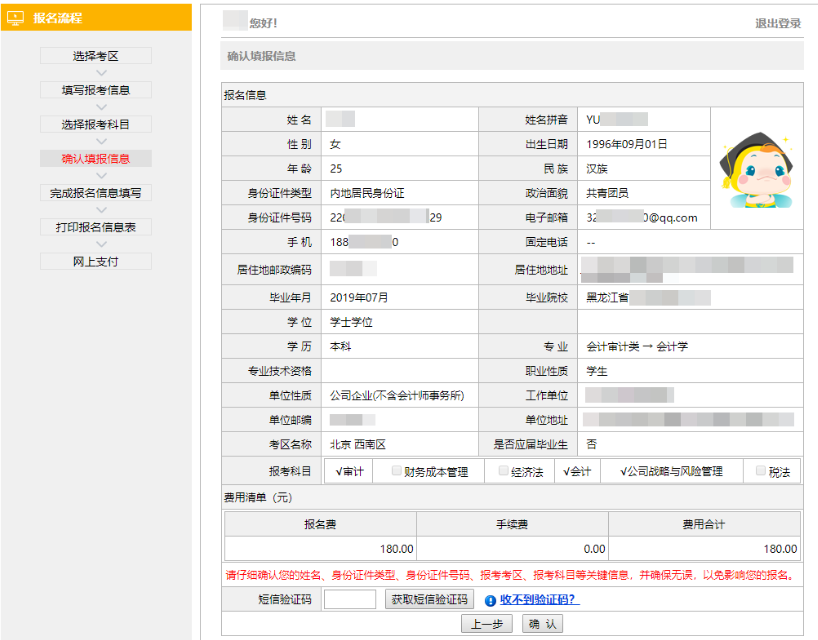Tick the 经济法 checkbox
This screenshot has width=818, height=640.
503,471
